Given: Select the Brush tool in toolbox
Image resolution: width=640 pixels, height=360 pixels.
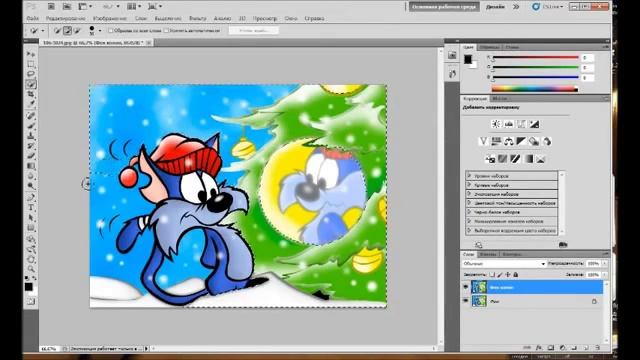Looking at the screenshot, I should (x=31, y=126).
